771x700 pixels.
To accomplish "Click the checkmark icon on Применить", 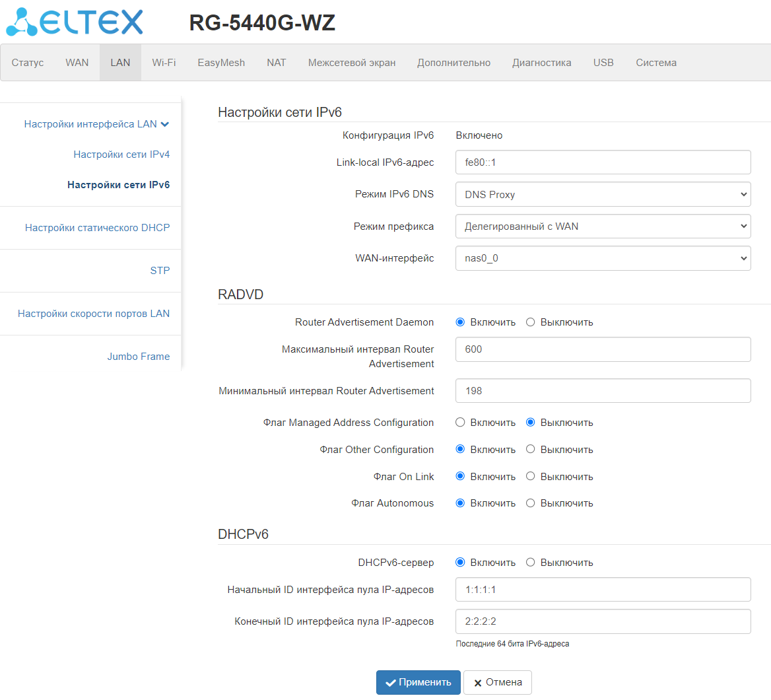I will 391,683.
